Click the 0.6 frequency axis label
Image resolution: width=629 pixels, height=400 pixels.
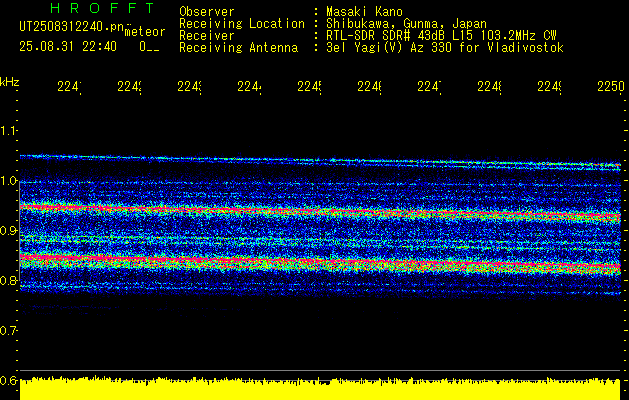click(x=8, y=380)
